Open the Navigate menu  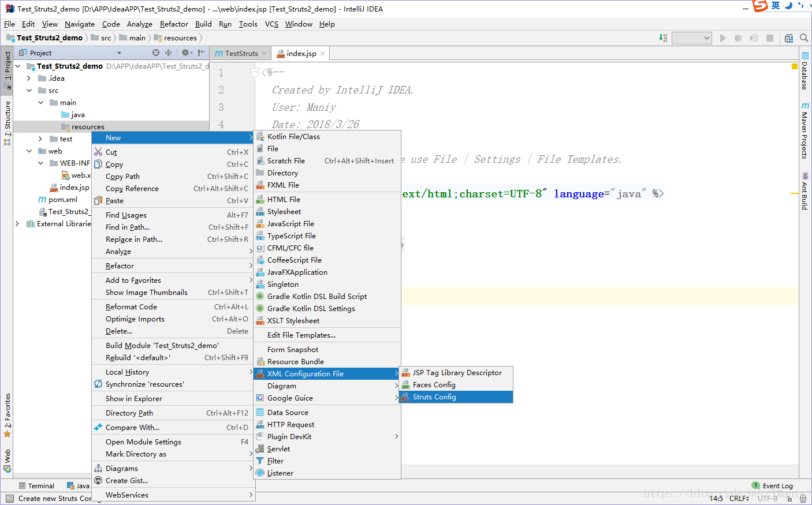[80, 24]
